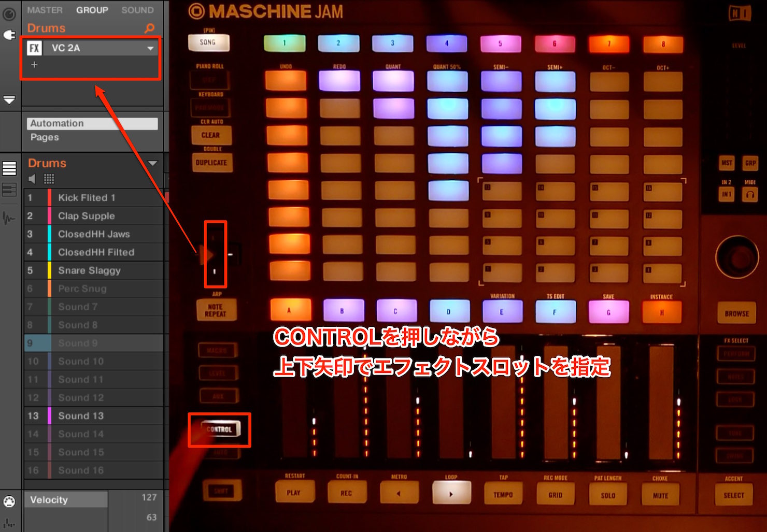The height and width of the screenshot is (532, 767).
Task: Open the Sampling waveform icon
Action: click(9, 218)
